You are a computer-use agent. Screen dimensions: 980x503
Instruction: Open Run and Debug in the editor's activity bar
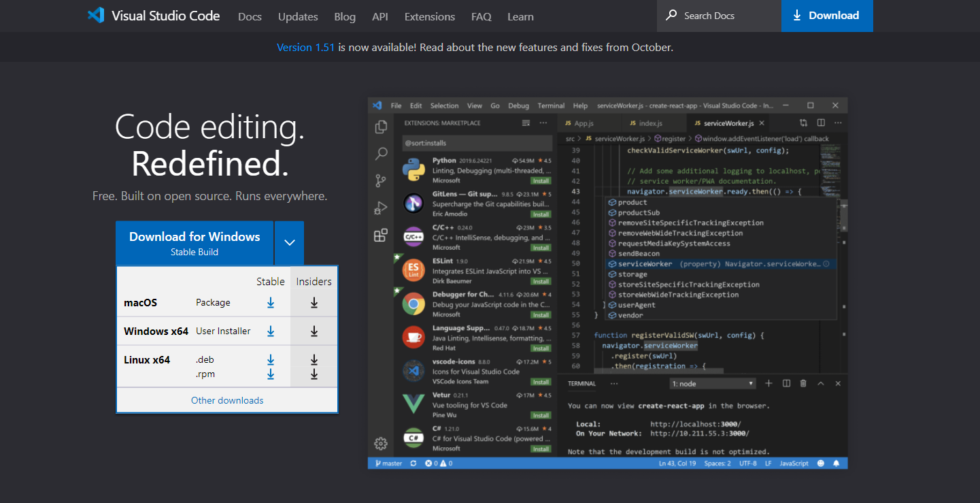pyautogui.click(x=381, y=208)
